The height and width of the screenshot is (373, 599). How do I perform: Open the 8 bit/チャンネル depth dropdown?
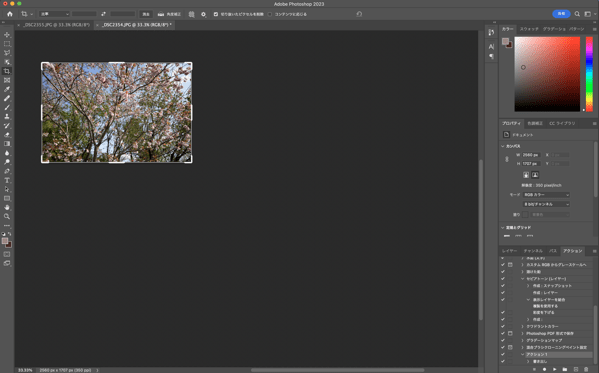click(x=546, y=204)
